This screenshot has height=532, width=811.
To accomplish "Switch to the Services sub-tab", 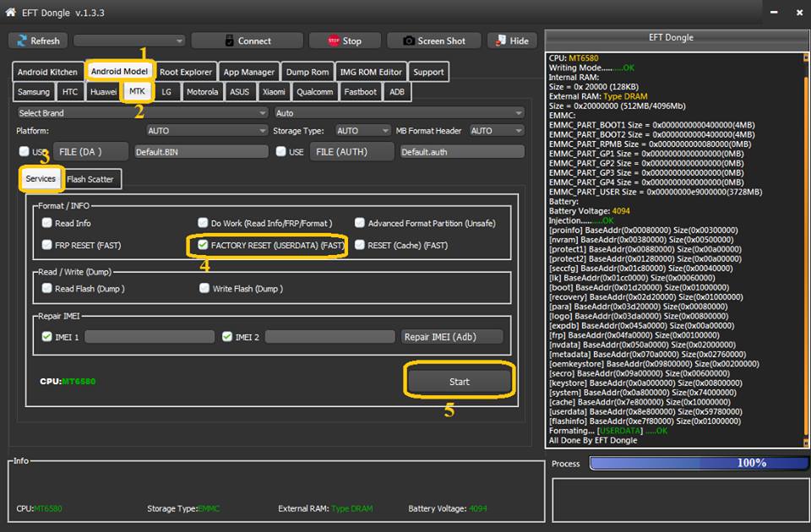I will [x=41, y=178].
